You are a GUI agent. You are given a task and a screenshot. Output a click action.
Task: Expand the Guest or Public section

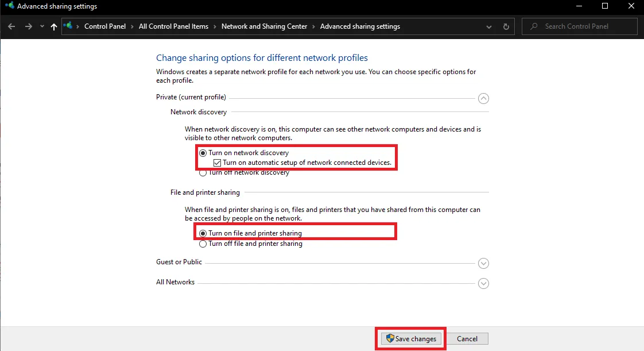(x=483, y=263)
